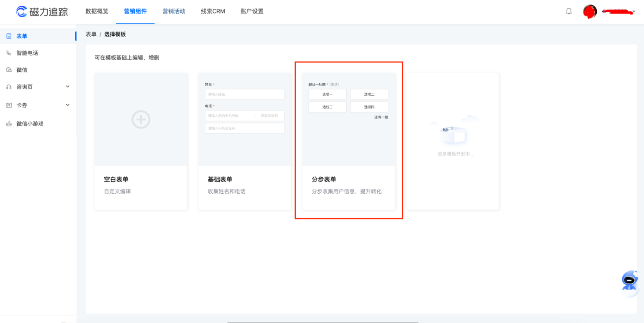The image size is (644, 323).
Task: Click the 微信 chat icon
Action: (9, 70)
